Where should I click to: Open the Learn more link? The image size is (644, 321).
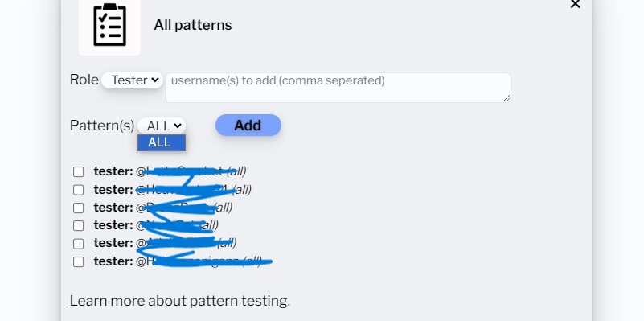point(107,301)
